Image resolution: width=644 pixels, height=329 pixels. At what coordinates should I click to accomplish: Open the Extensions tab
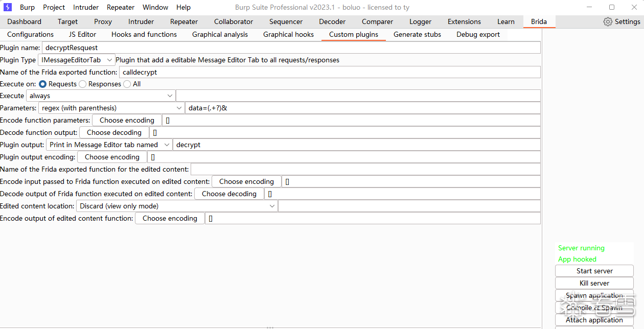tap(464, 21)
